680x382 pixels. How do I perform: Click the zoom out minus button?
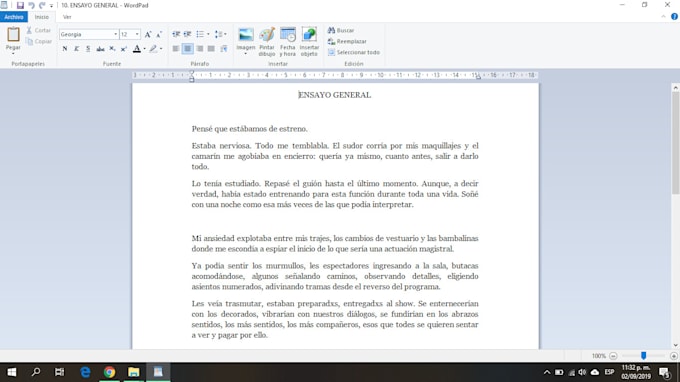point(613,356)
